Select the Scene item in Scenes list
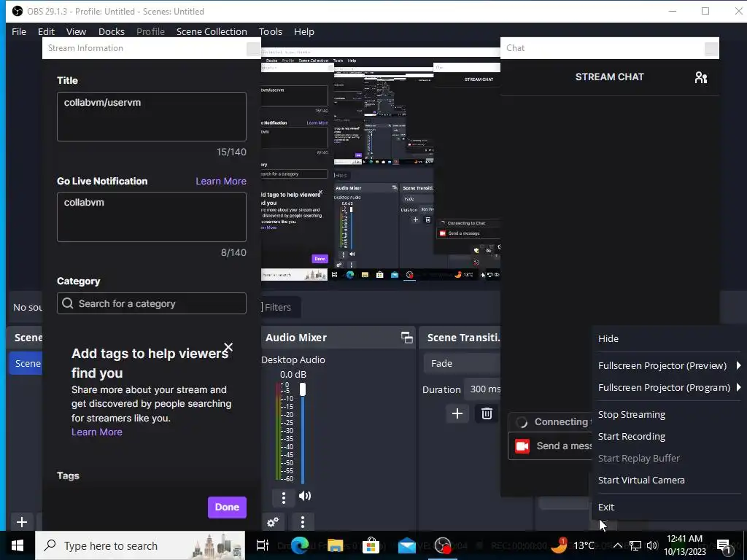The height and width of the screenshot is (560, 747). pos(26,363)
